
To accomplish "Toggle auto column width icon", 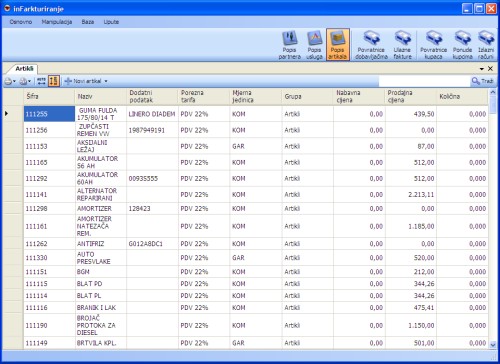I will click(41, 81).
